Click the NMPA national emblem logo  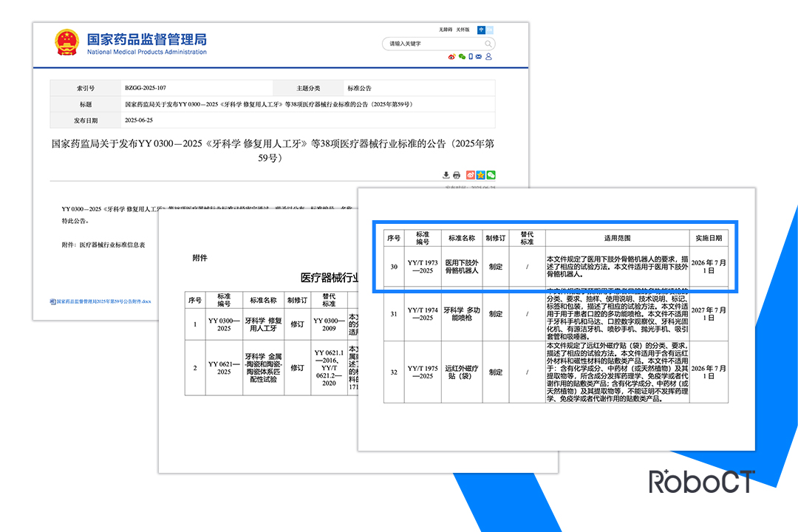pyautogui.click(x=66, y=43)
